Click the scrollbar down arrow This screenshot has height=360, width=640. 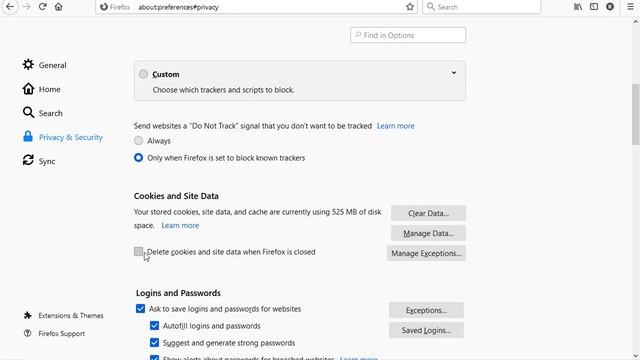pos(636,356)
